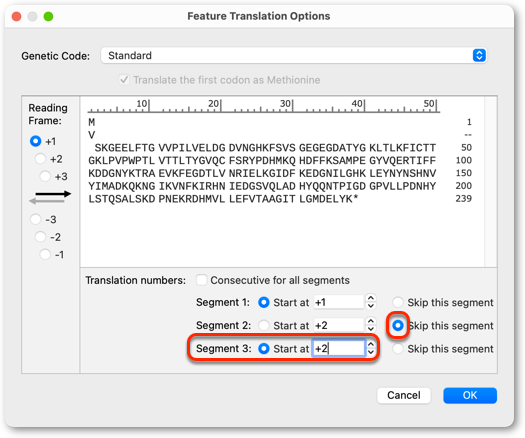Open the Genetic Code Standard dropdown
The image size is (525, 438).
point(293,55)
